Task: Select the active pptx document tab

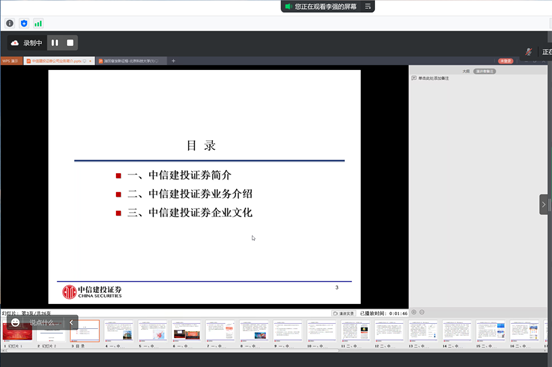Action: (x=59, y=61)
